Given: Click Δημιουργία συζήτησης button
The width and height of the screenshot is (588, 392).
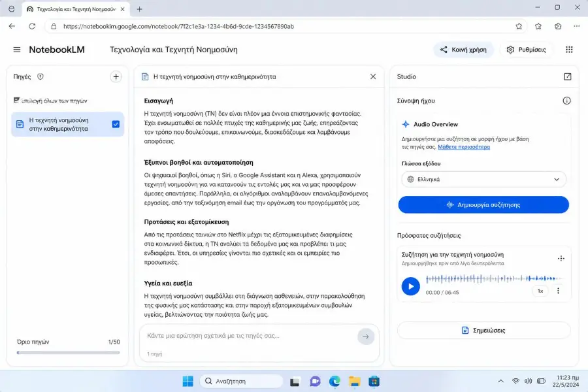Looking at the screenshot, I should point(483,204).
